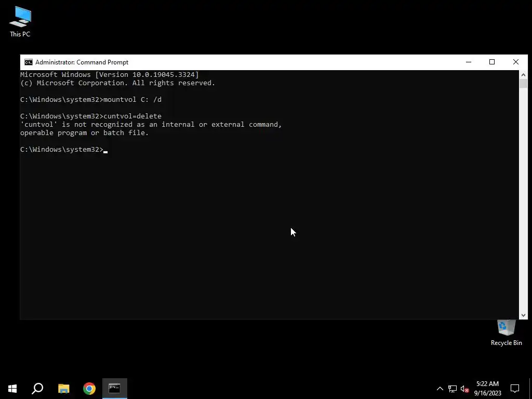Open Command Prompt title bar system icon
The image size is (532, 399).
[29, 62]
